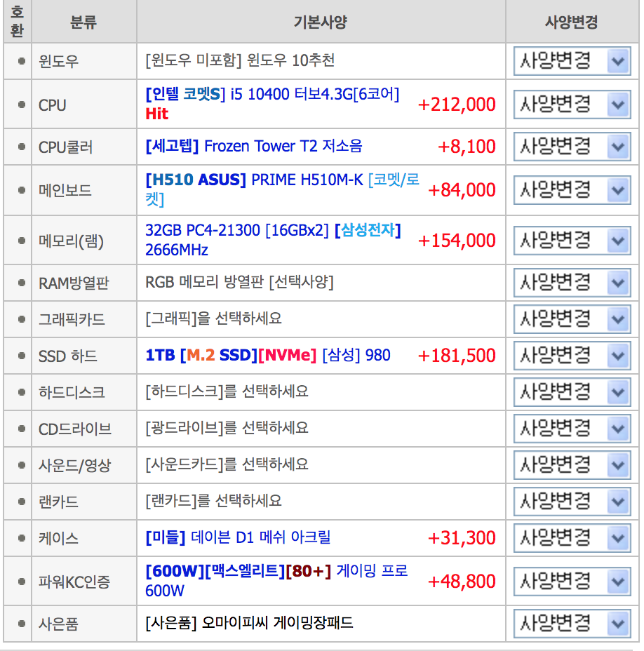Click the 호환 column header
The width and height of the screenshot is (644, 651).
point(17,21)
